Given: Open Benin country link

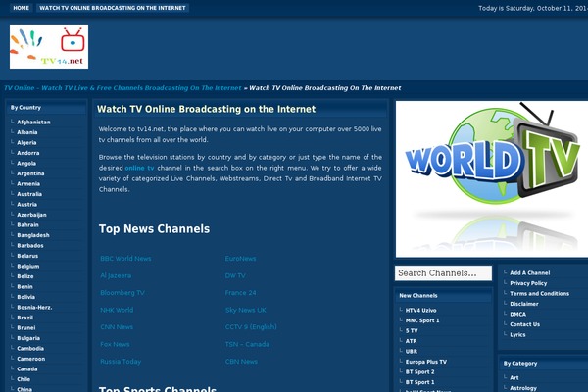Looking at the screenshot, I should click(24, 286).
